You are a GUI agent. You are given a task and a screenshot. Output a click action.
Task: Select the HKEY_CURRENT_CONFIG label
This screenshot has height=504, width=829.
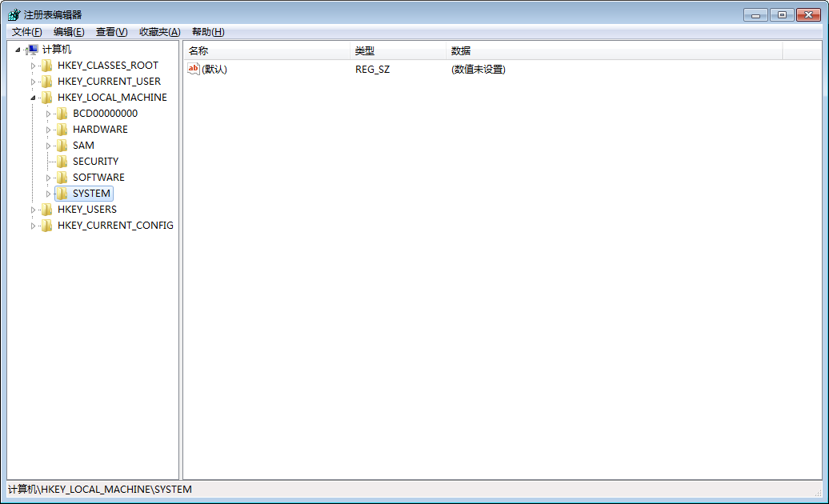coord(115,226)
